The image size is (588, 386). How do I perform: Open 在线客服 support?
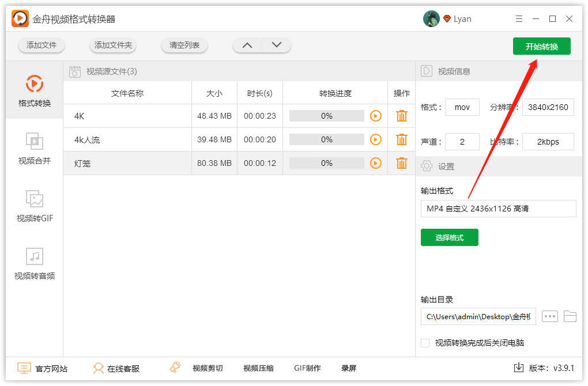point(123,368)
